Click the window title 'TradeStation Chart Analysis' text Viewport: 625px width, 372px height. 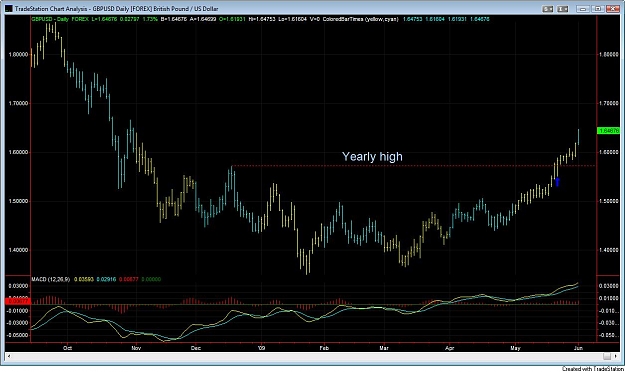(x=51, y=9)
